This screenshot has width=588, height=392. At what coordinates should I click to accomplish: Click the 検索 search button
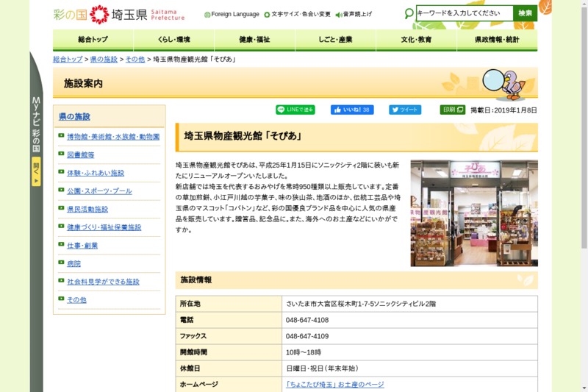525,13
